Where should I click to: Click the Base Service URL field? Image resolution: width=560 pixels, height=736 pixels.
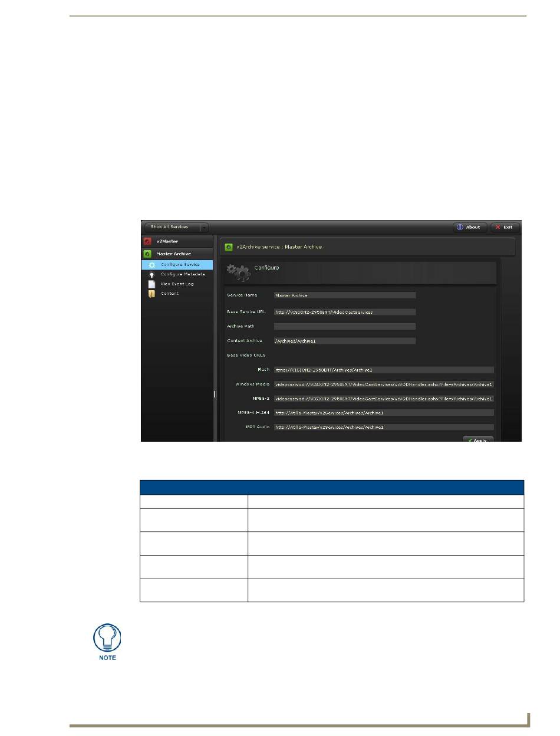(x=345, y=312)
